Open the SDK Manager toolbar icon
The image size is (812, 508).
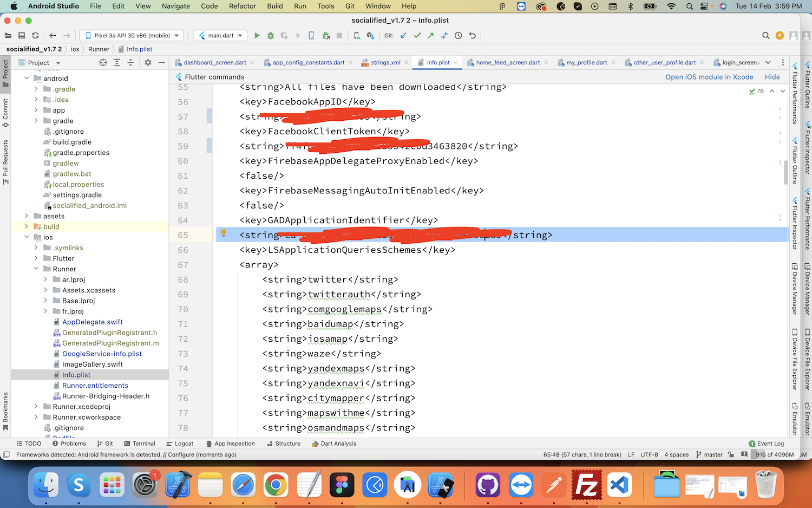[x=370, y=36]
